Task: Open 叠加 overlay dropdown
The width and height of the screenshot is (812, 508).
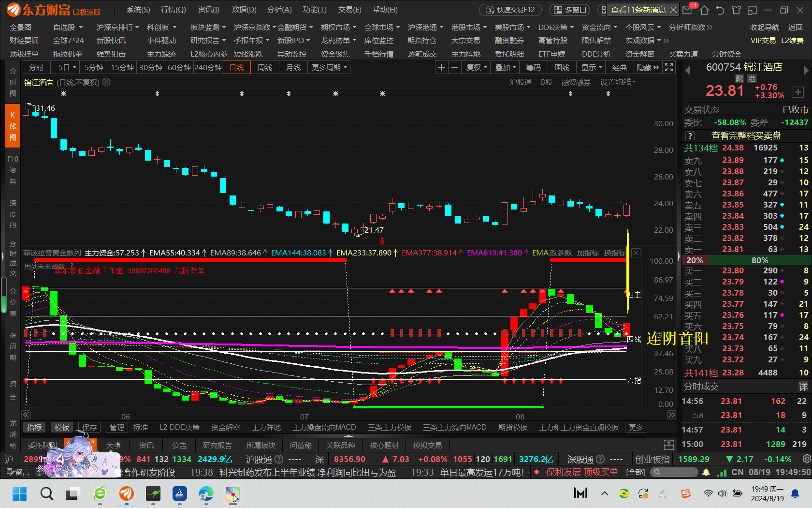Action: (506, 68)
